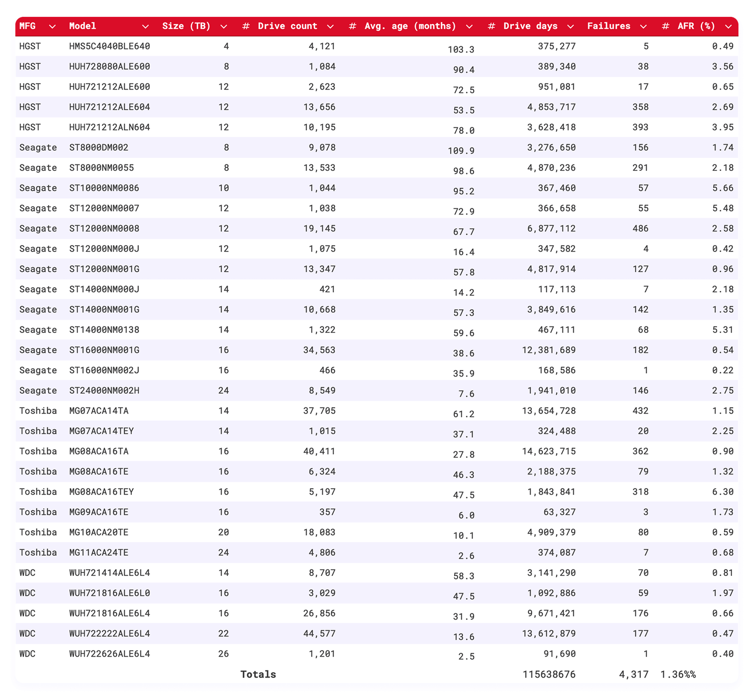Open the Failures column dropdown
Viewport: 753px width, 700px height.
point(643,26)
